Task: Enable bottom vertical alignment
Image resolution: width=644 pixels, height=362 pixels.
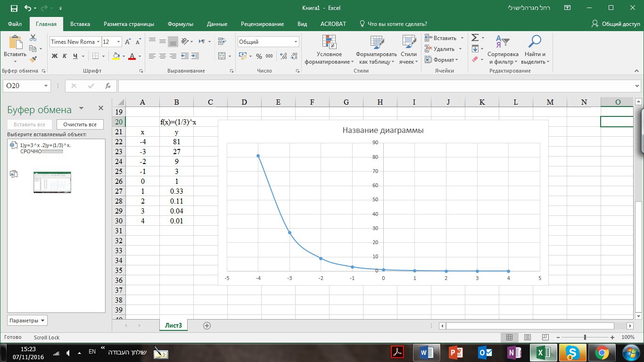Action: tap(173, 42)
